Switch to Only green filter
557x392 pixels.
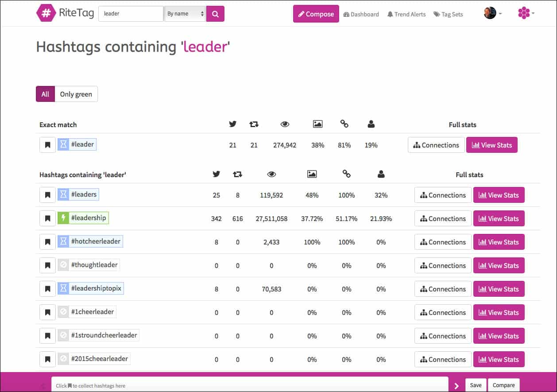pyautogui.click(x=76, y=94)
